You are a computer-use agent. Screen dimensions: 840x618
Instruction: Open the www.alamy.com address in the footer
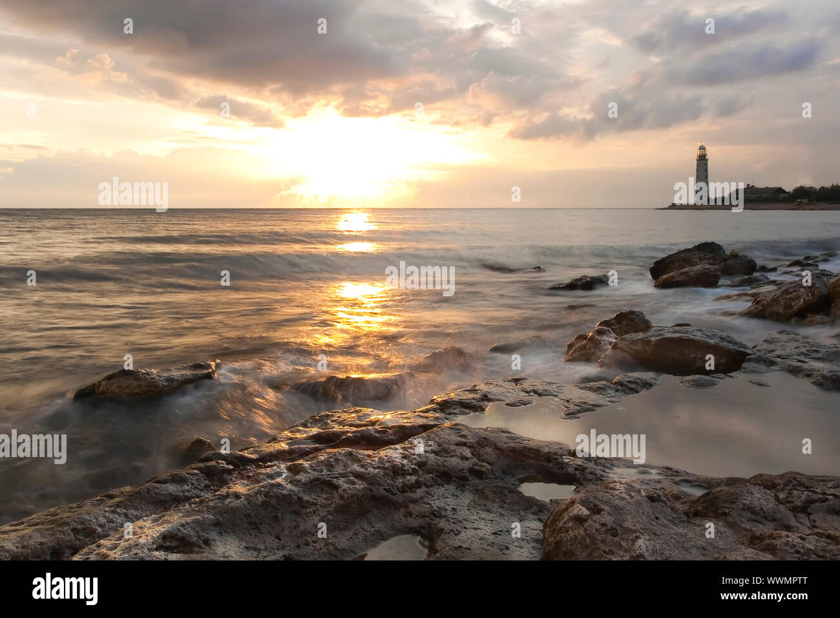pos(765,597)
